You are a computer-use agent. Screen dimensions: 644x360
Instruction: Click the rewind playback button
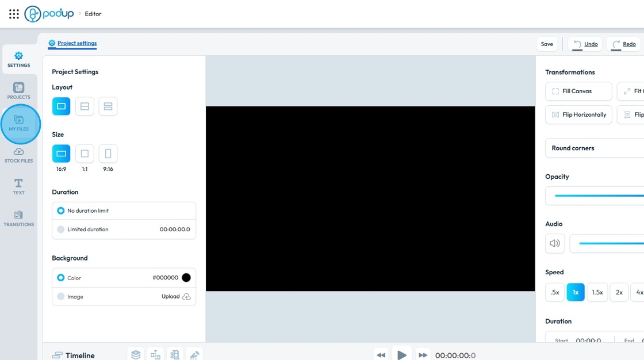tap(381, 355)
